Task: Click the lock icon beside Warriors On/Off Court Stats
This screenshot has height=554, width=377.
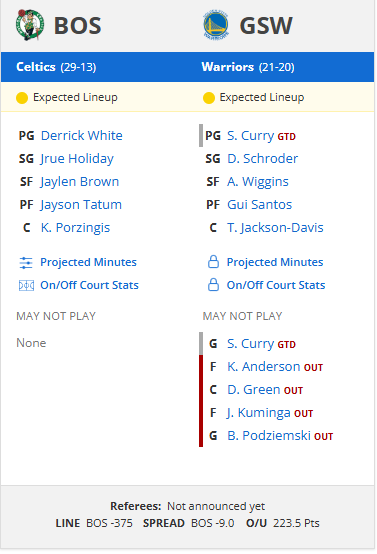Action: [x=213, y=285]
